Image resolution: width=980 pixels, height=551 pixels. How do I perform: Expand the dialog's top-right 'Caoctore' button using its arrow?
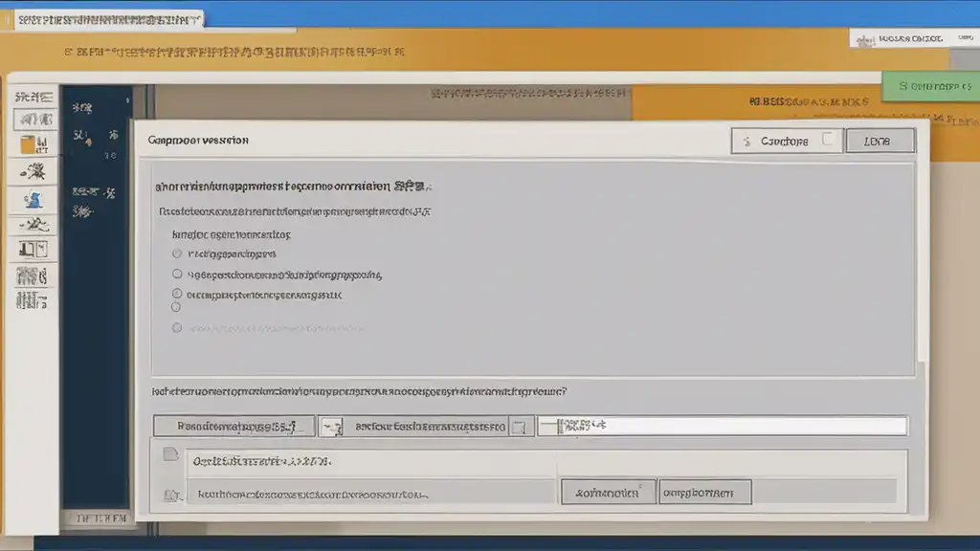click(746, 142)
